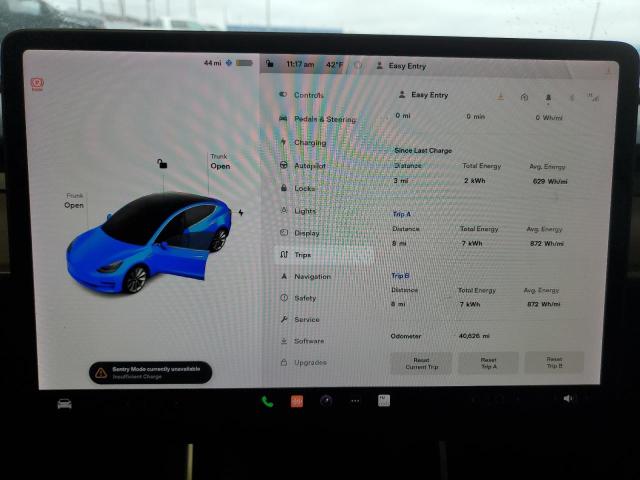Open the Controls menu

[301, 95]
